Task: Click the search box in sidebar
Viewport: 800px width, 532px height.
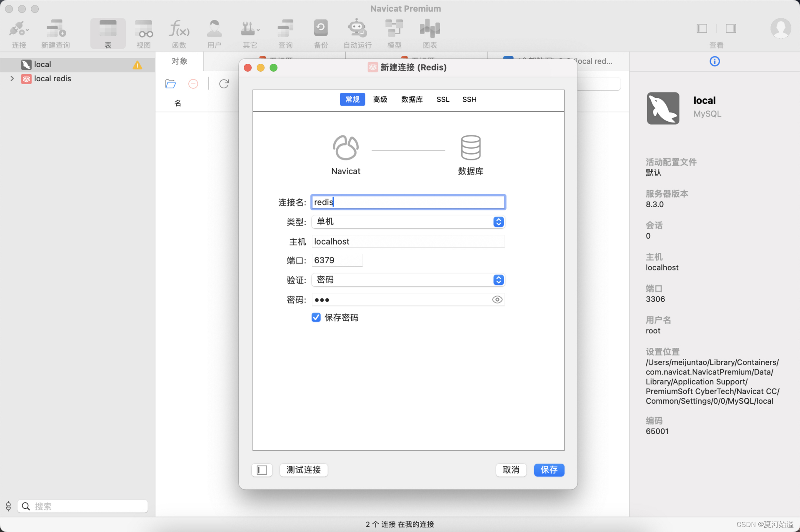Action: click(82, 506)
